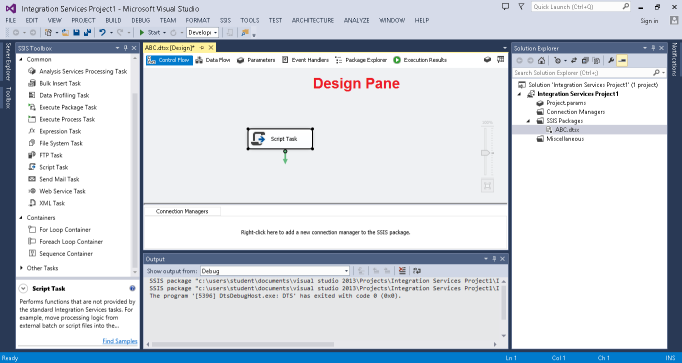The image size is (682, 363).
Task: Collapse the Script Task description chevron
Action: pos(23,288)
